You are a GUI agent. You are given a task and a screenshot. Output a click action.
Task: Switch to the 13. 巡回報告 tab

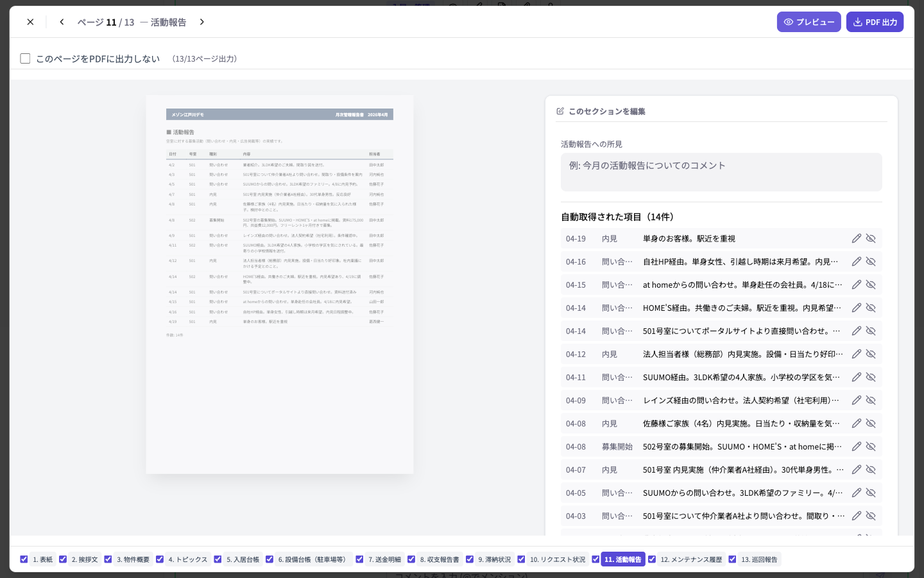coord(759,559)
